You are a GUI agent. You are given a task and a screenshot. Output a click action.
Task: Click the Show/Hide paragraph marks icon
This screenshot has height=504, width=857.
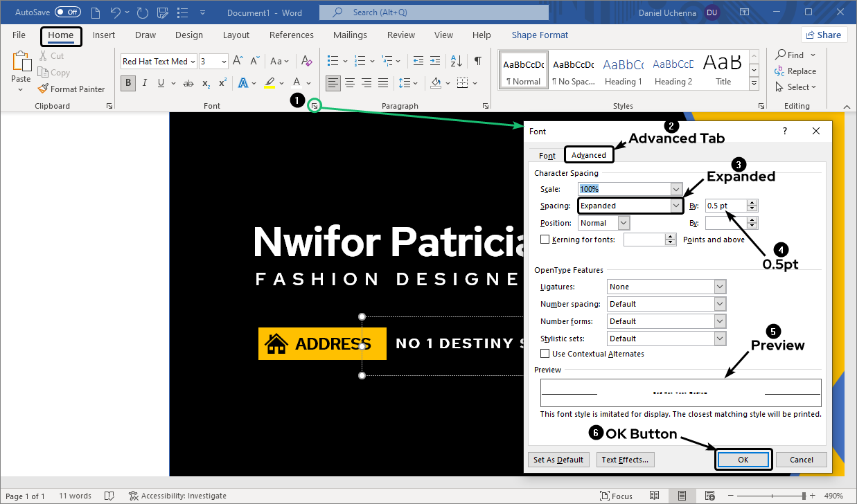pos(477,61)
